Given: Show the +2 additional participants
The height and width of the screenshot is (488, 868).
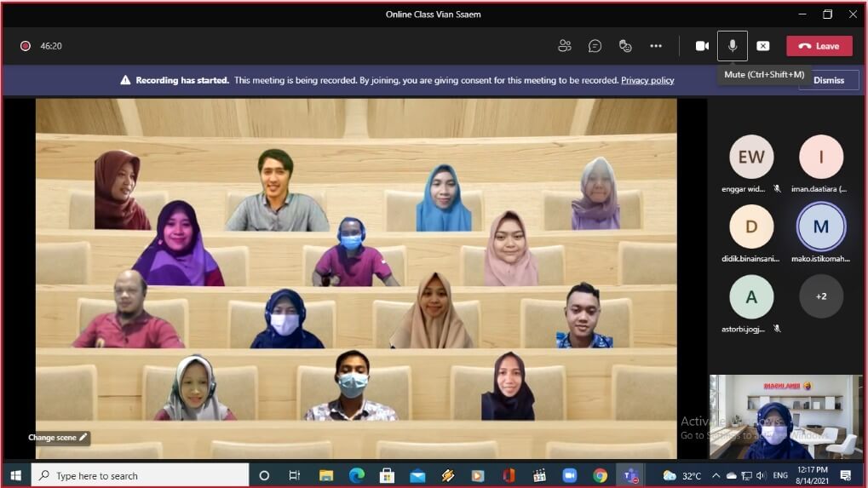Looking at the screenshot, I should click(x=821, y=296).
